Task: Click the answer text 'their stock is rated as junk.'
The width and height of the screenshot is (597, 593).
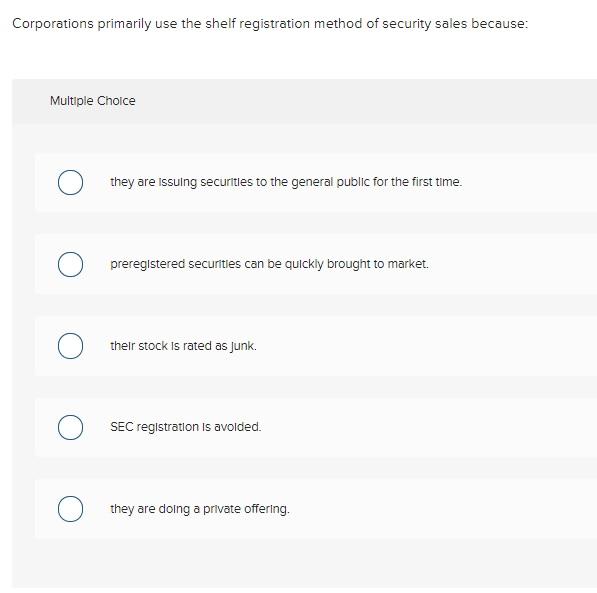Action: tap(184, 346)
